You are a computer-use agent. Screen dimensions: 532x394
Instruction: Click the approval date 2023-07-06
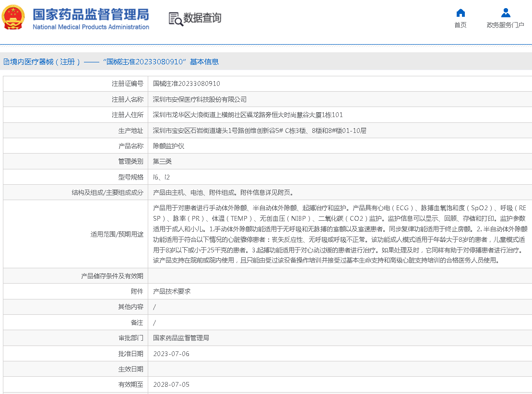(171, 354)
